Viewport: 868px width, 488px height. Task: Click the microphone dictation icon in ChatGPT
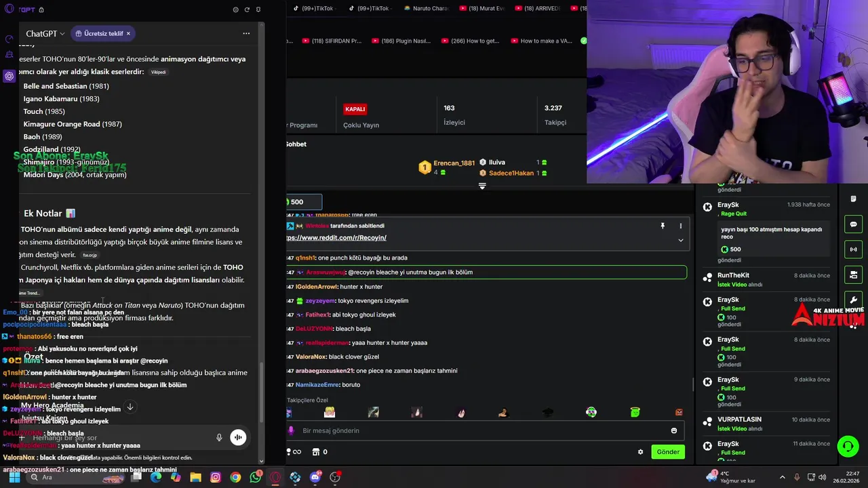(219, 438)
